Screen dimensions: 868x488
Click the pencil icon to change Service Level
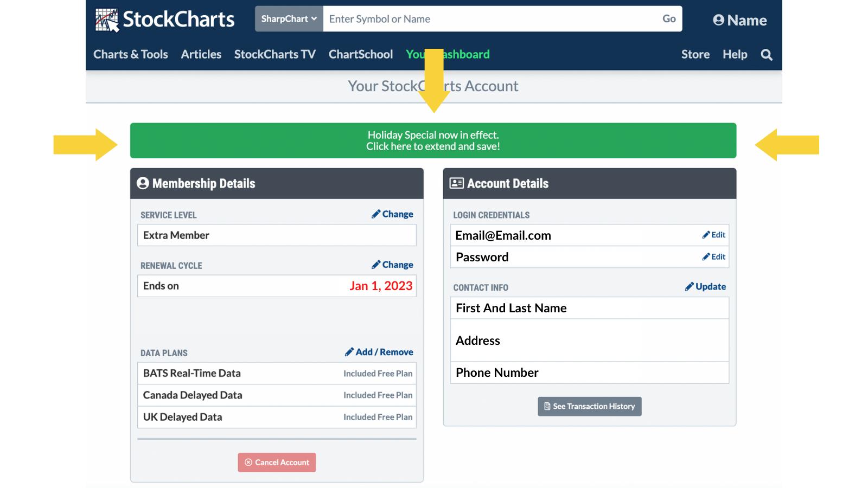coord(376,214)
